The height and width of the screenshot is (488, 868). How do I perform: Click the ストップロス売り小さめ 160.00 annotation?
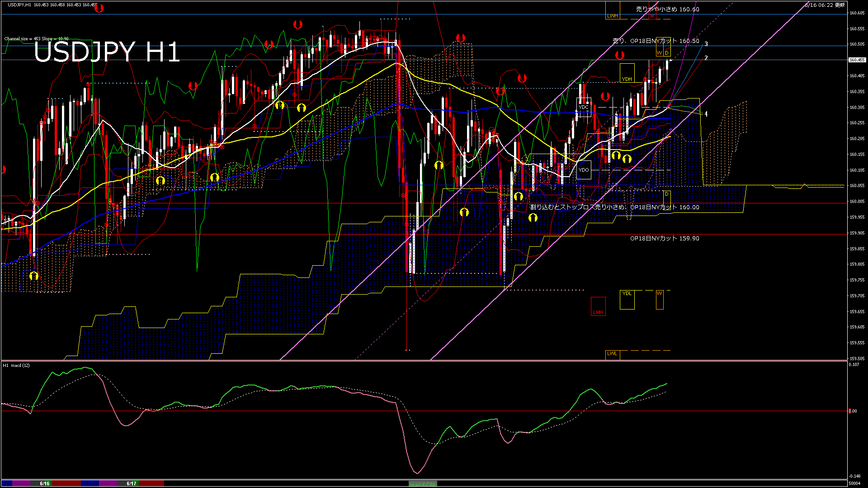point(614,207)
